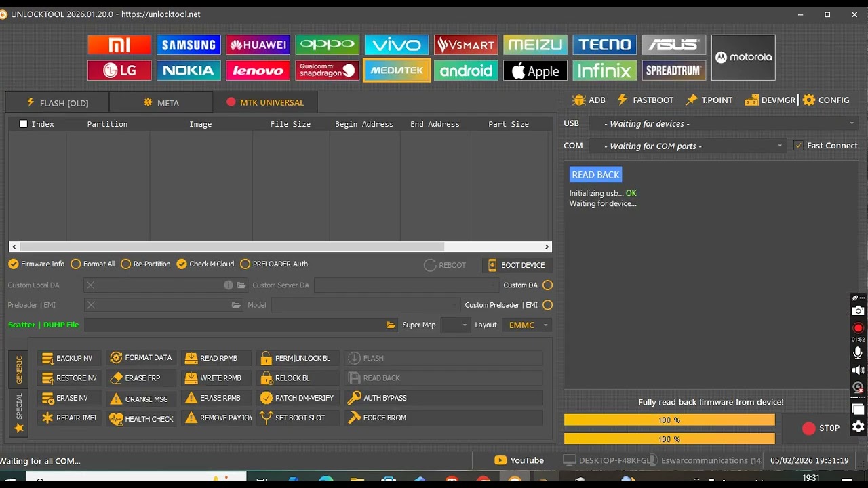Uncheck the Fast Connect checkbox
This screenshot has width=868, height=488.
point(799,146)
